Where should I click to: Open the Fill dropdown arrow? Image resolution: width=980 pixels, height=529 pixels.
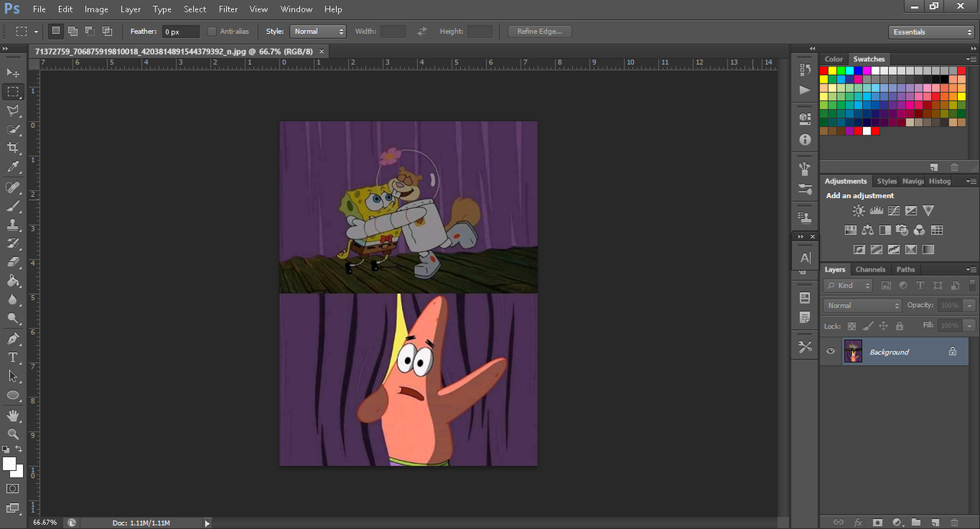click(970, 326)
